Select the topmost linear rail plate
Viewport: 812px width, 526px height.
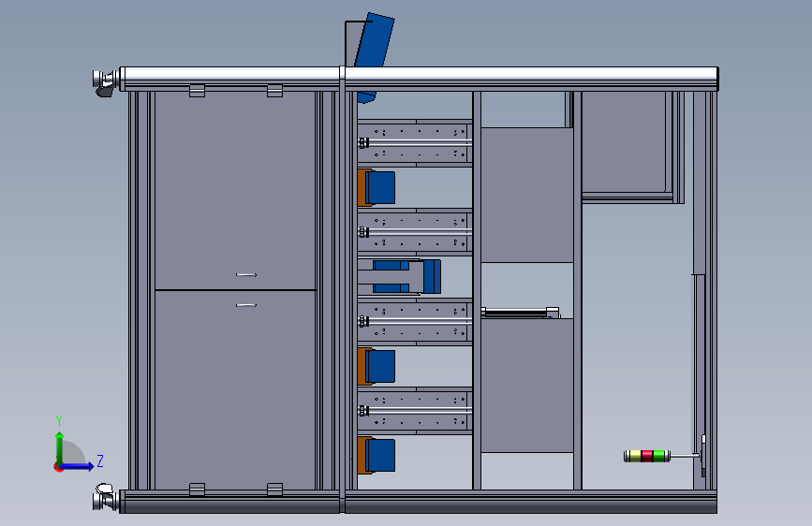click(415, 143)
